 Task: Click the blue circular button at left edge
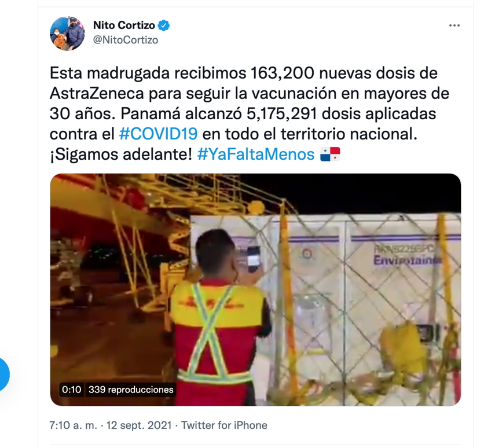pyautogui.click(x=3, y=374)
